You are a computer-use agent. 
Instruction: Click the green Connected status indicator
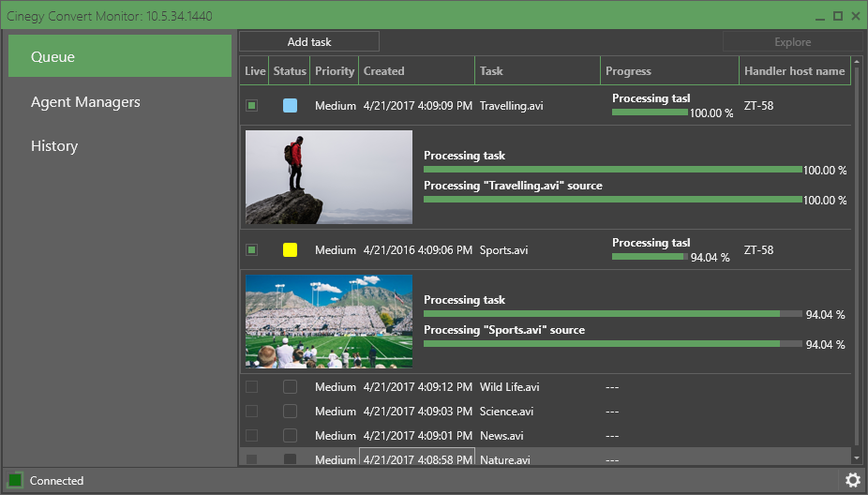(x=16, y=480)
